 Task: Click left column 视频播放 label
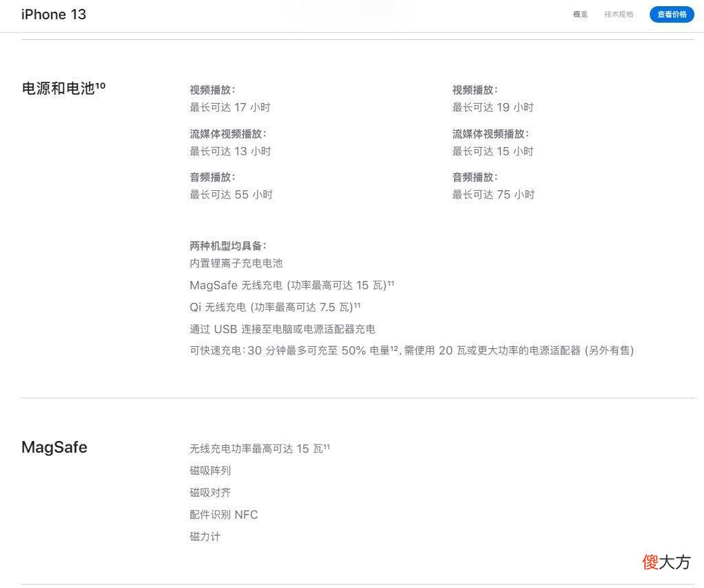tap(212, 90)
